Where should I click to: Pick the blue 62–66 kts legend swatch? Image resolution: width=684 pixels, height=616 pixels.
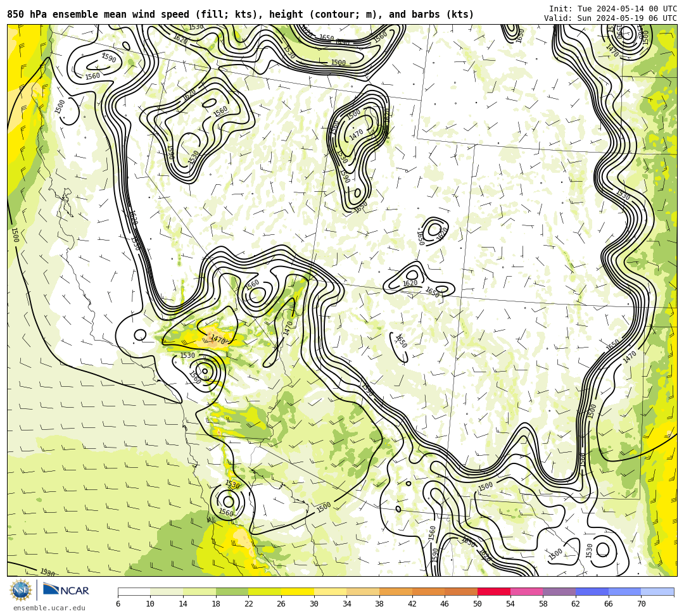click(x=592, y=591)
